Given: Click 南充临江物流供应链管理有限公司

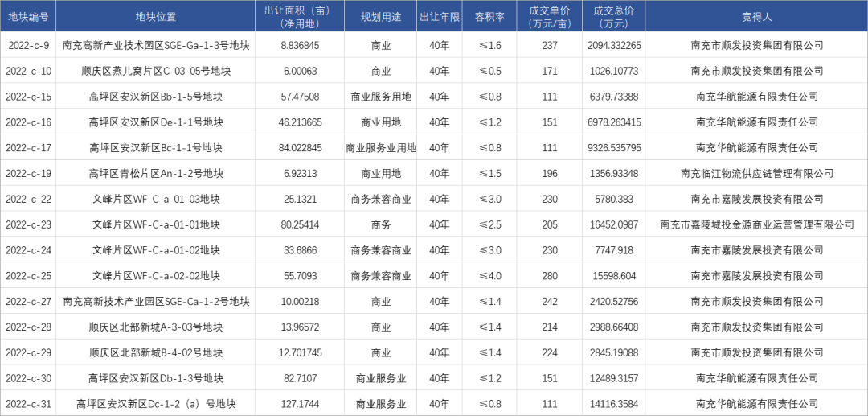Looking at the screenshot, I should click(756, 174).
